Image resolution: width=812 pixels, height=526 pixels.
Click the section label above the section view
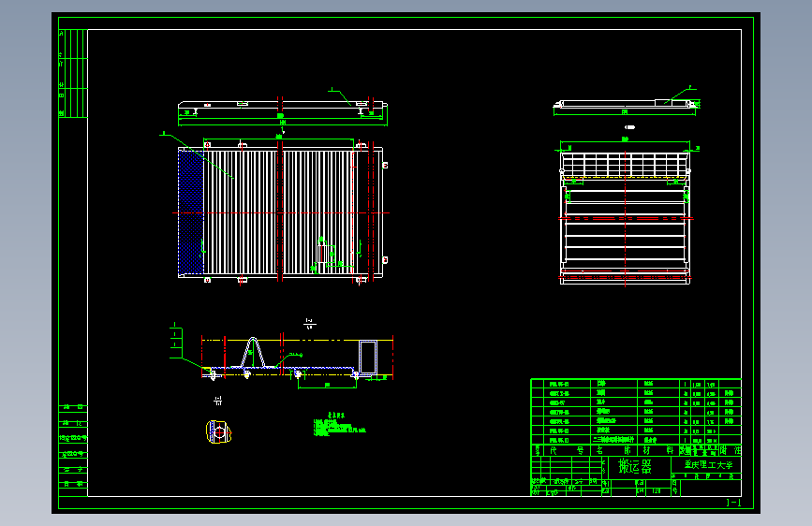[x=310, y=324]
